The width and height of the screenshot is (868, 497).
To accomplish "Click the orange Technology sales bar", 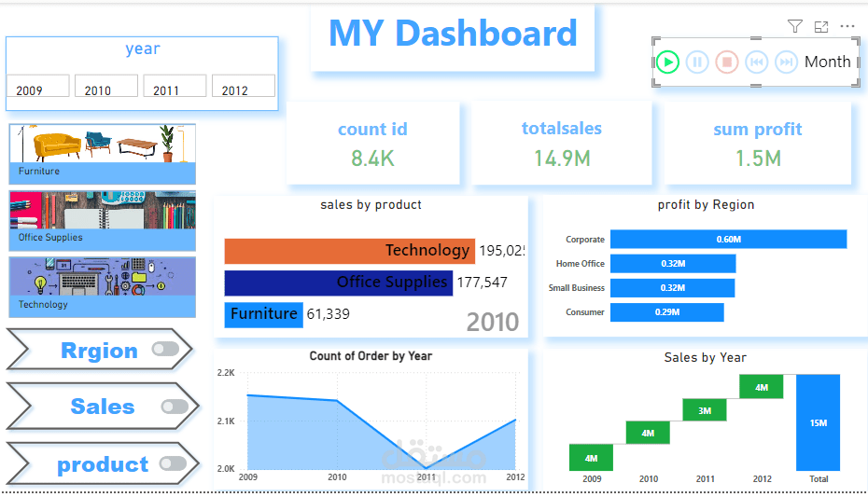I will [350, 251].
